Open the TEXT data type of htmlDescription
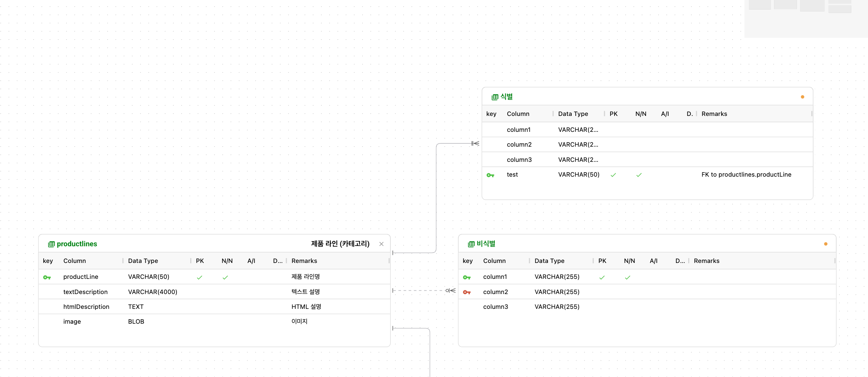Image resolution: width=868 pixels, height=377 pixels. (x=135, y=307)
